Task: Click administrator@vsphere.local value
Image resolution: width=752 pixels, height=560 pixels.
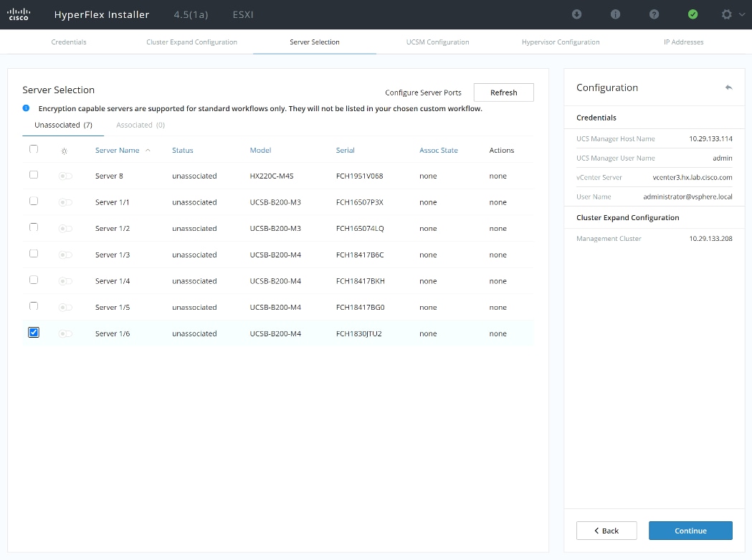Action: (x=687, y=196)
